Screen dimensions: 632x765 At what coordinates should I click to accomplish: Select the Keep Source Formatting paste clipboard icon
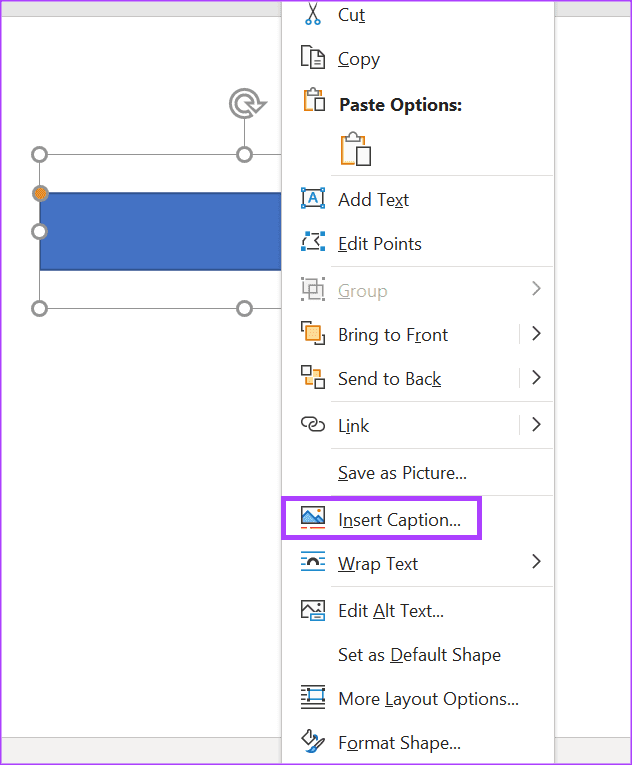(x=356, y=149)
